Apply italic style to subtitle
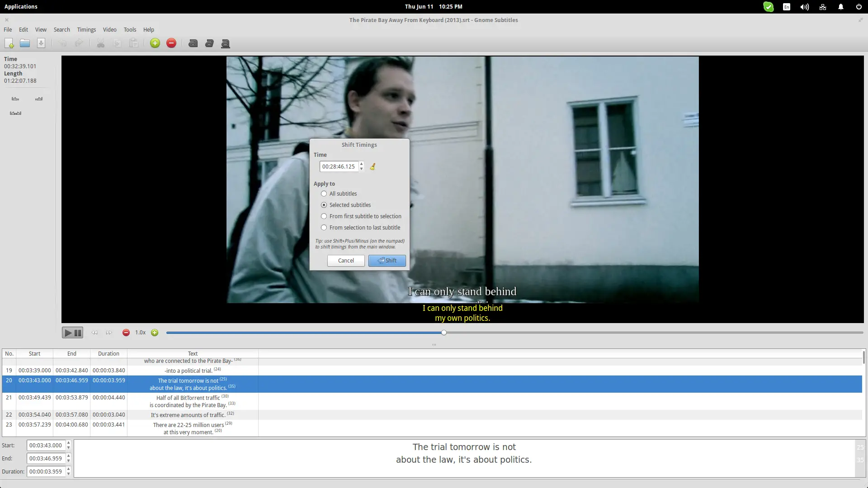The width and height of the screenshot is (868, 488). (209, 43)
